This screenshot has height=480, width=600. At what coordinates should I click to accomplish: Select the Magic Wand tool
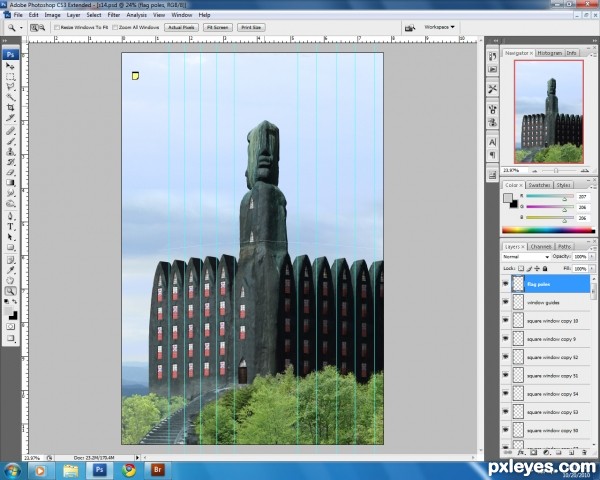click(10, 97)
